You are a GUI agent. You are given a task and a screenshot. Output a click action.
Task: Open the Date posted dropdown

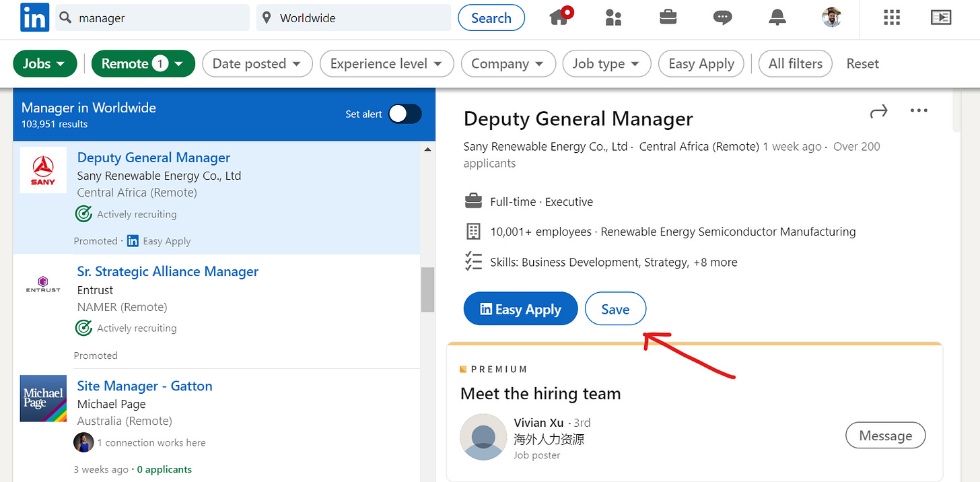(258, 64)
